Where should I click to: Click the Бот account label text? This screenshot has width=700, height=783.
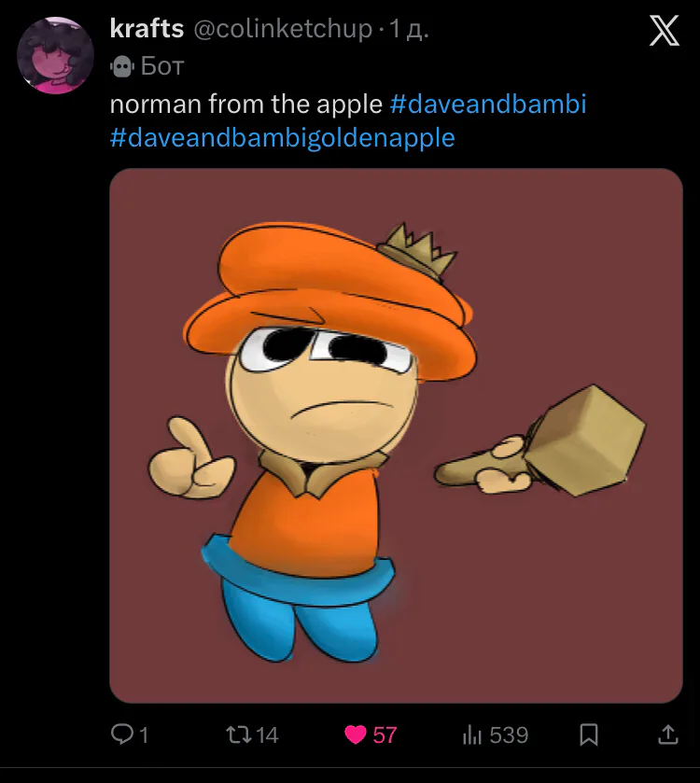tap(162, 66)
